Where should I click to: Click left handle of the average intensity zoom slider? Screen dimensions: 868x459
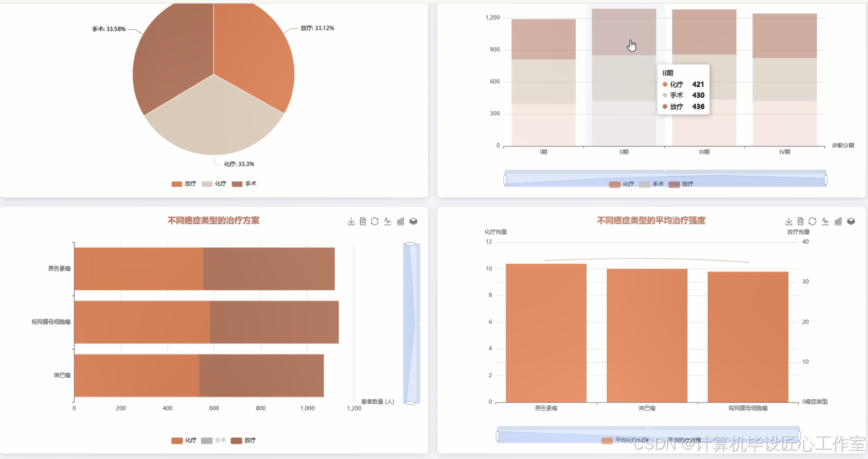(498, 436)
